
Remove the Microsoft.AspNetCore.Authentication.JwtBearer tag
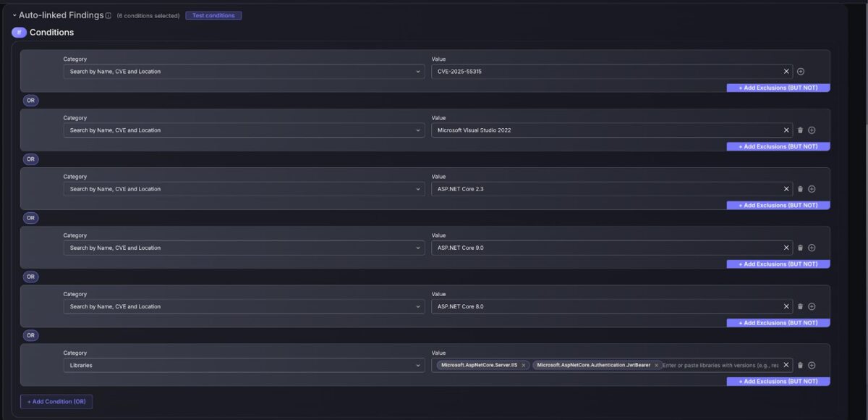[656, 366]
